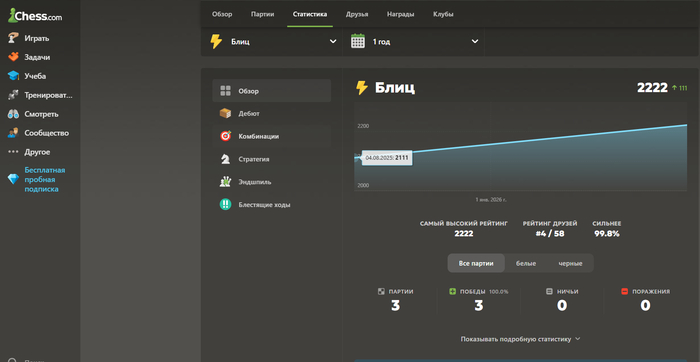700x362 pixels.
Task: Switch to the Партии tab
Action: coord(262,14)
